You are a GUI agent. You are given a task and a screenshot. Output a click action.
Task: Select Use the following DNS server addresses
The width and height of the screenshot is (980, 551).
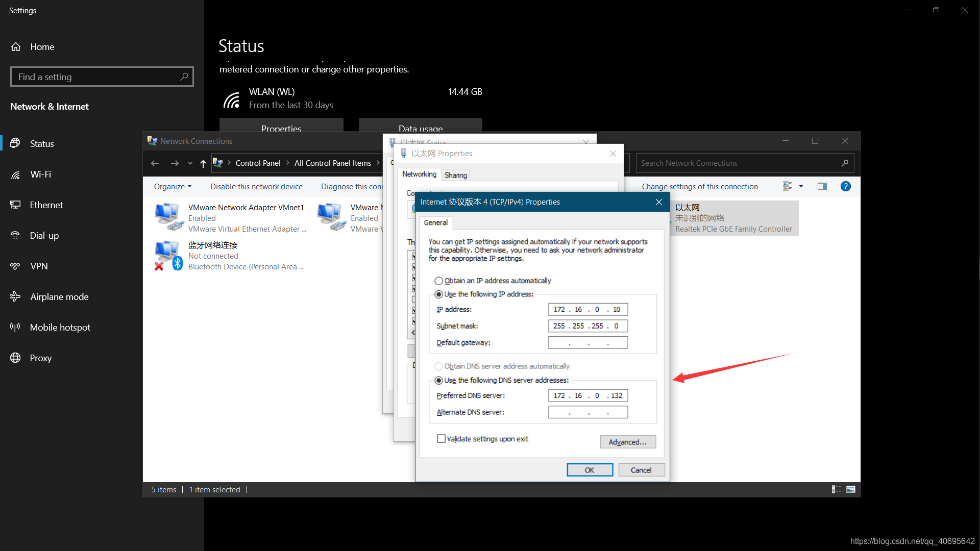[x=438, y=381]
